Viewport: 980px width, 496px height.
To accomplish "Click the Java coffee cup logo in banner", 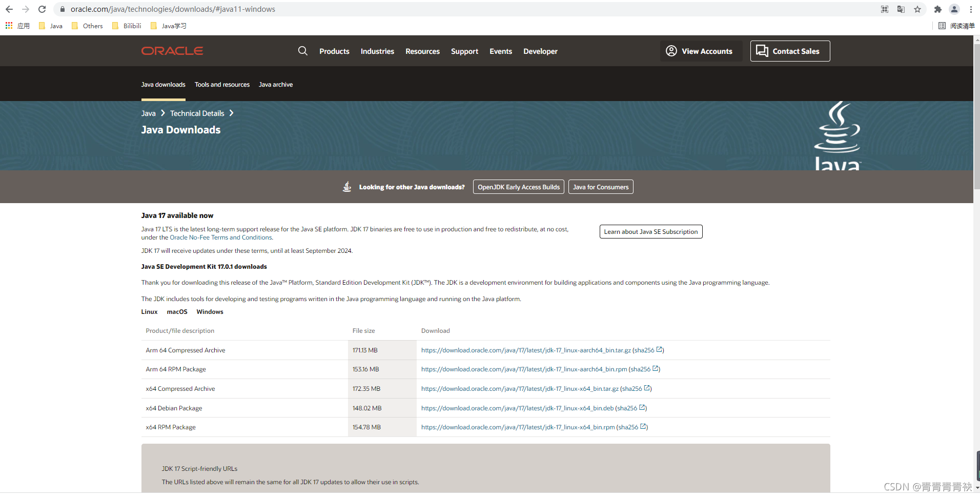I will (838, 135).
